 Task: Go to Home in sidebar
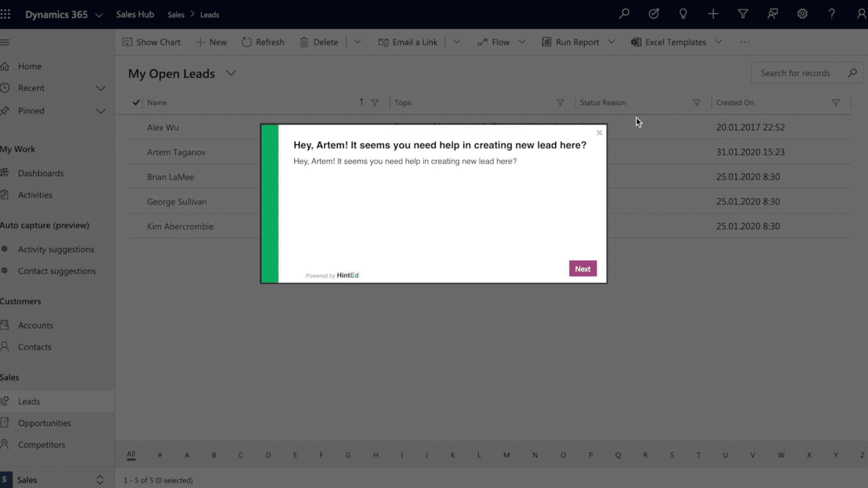pyautogui.click(x=30, y=66)
